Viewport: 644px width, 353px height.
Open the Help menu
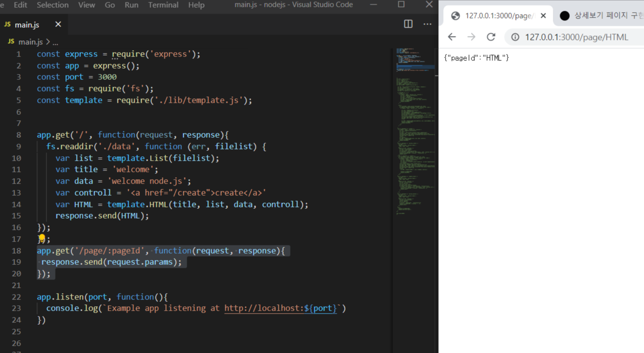pos(196,5)
